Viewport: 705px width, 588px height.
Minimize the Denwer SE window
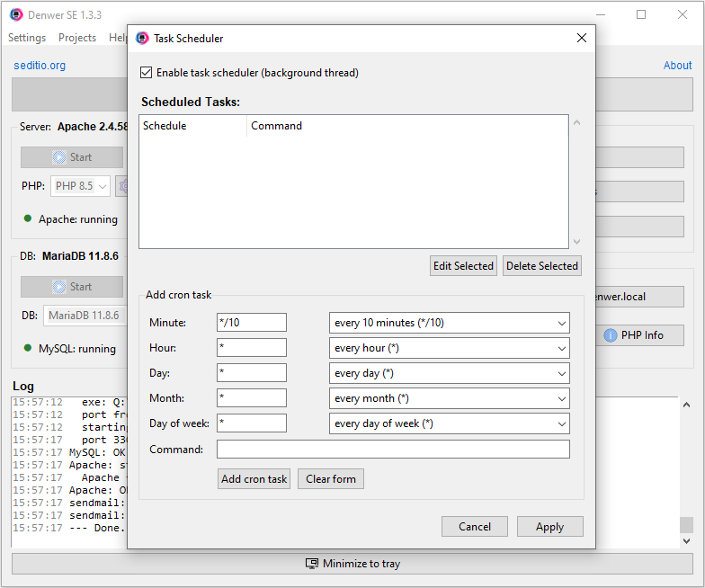click(601, 14)
